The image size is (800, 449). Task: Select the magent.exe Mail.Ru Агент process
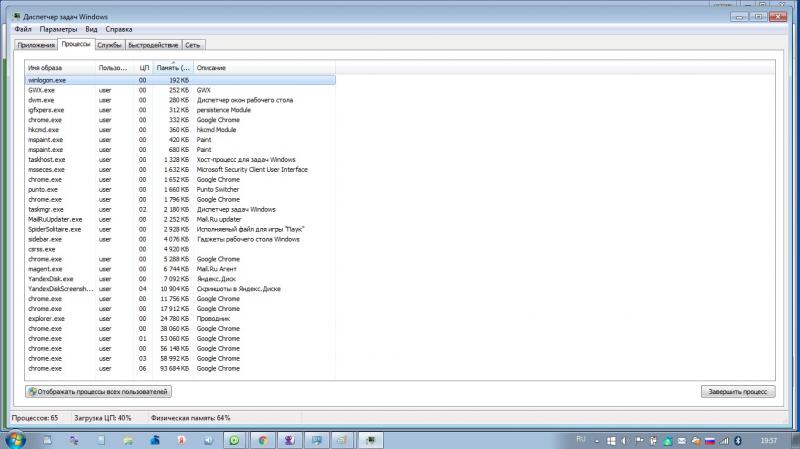tap(180, 269)
